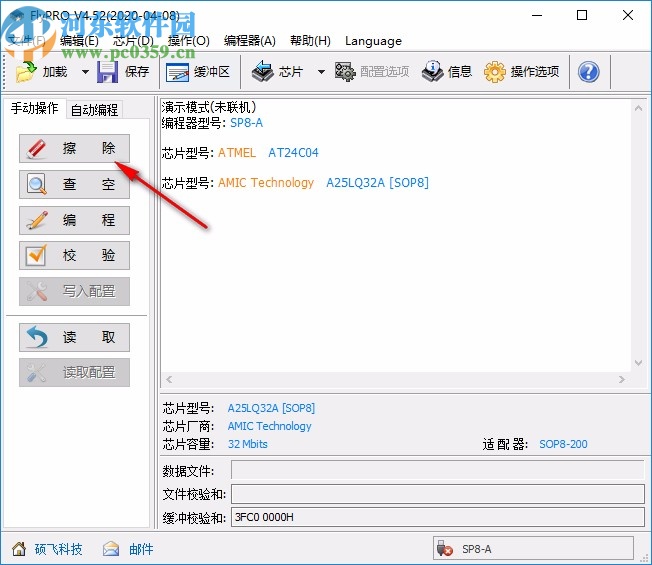Click the 校验 (Verify) button
Image resolution: width=652 pixels, height=565 pixels.
tap(74, 255)
